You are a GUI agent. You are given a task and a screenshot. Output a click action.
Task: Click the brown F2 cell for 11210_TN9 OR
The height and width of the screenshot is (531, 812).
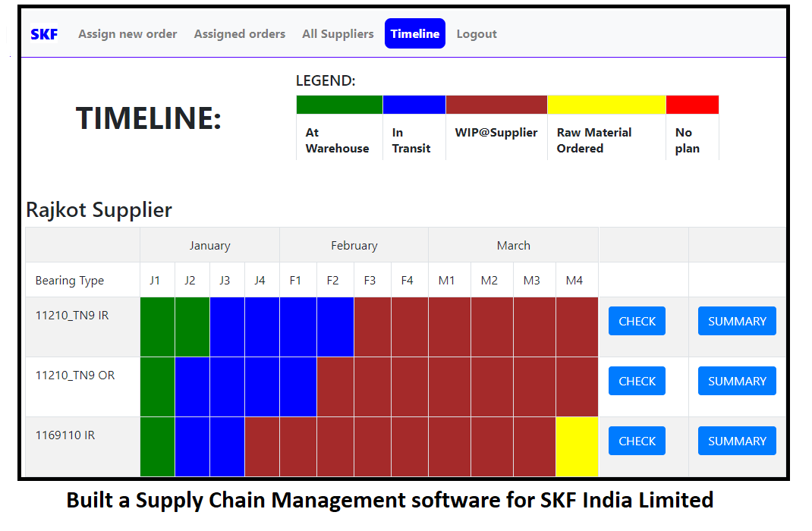coord(335,387)
